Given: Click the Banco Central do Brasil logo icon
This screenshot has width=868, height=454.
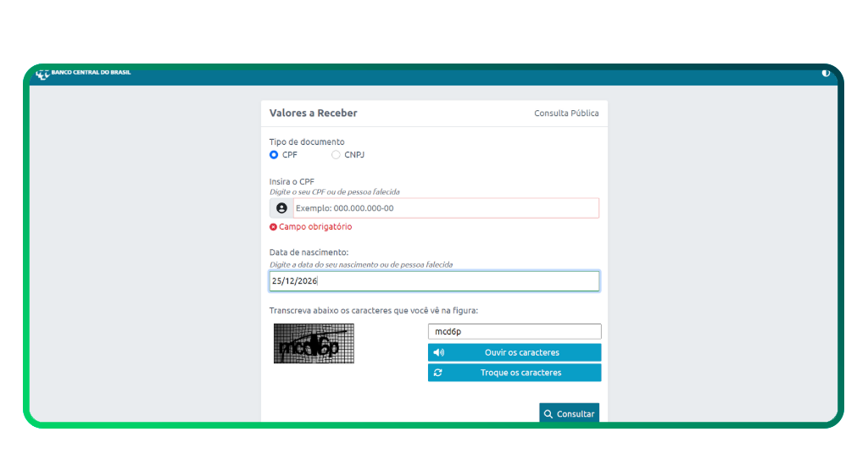Looking at the screenshot, I should tap(42, 74).
